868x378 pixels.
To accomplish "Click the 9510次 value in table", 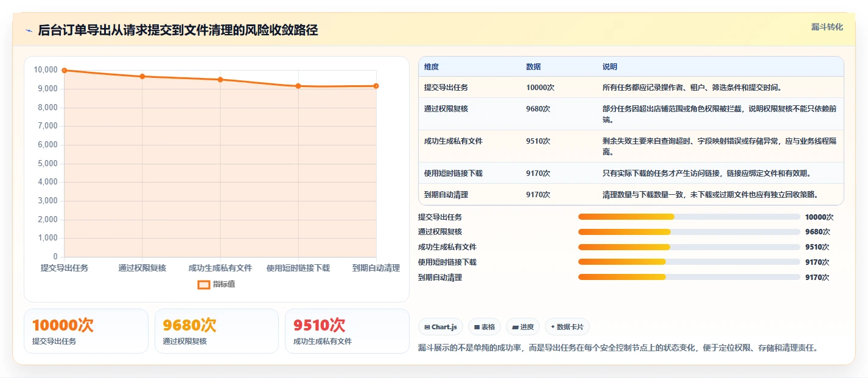I will pos(539,141).
